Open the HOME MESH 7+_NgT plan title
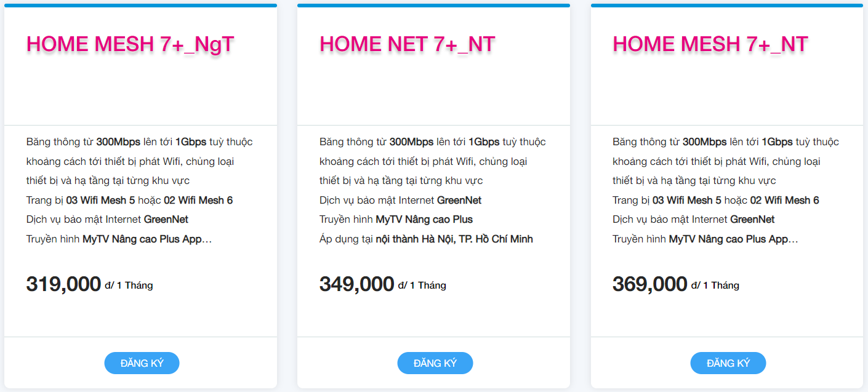This screenshot has height=392, width=868. (x=130, y=44)
